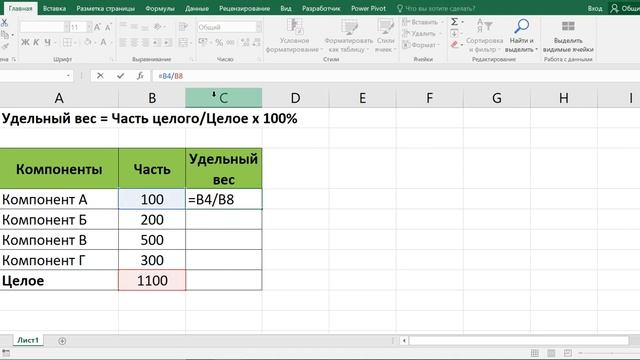
Task: Click the AutoSum sigma icon
Action: pos(454,22)
